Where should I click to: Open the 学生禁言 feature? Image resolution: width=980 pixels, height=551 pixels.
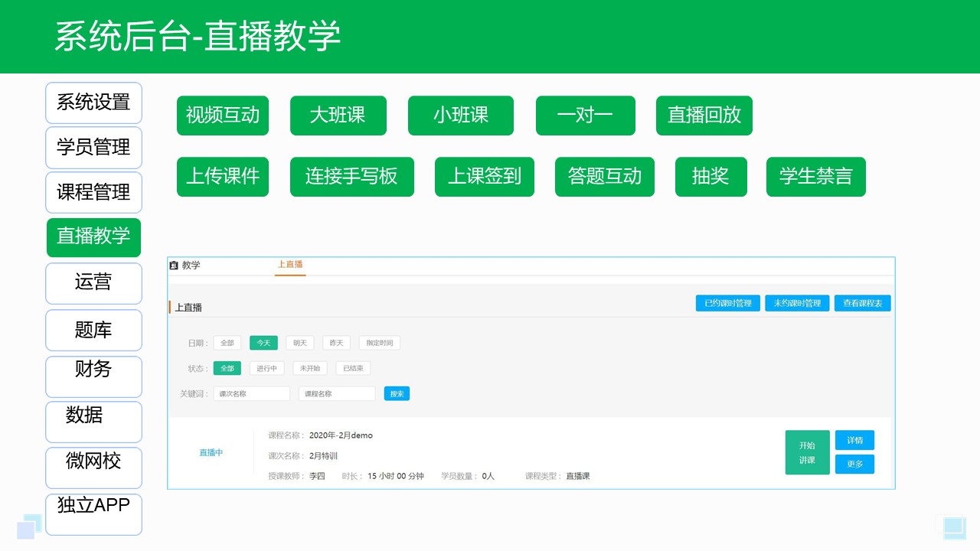[x=815, y=177]
